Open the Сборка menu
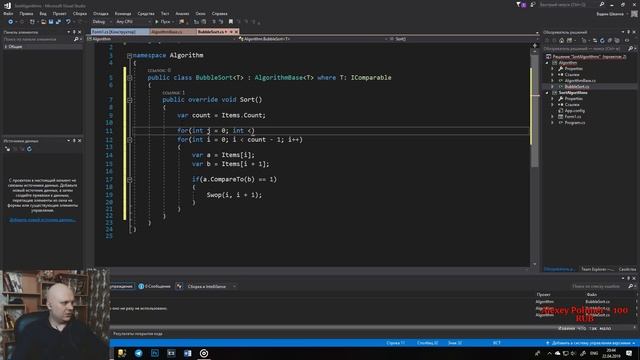 pyautogui.click(x=80, y=13)
